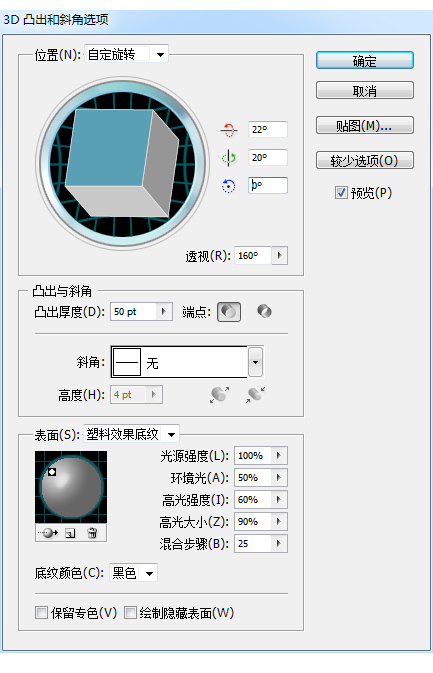Screen dimensions: 433x673
Task: Enable 保留专色(V) checkbox
Action: [41, 612]
